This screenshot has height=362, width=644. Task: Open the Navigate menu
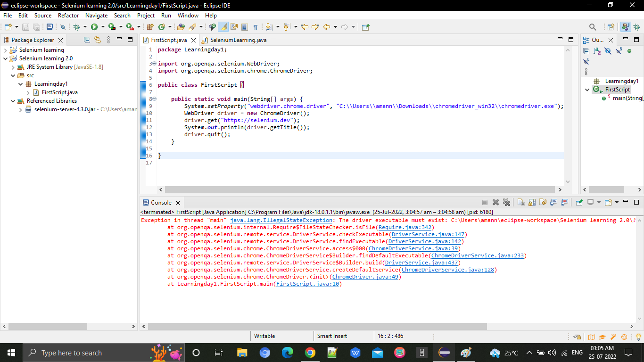[97, 15]
